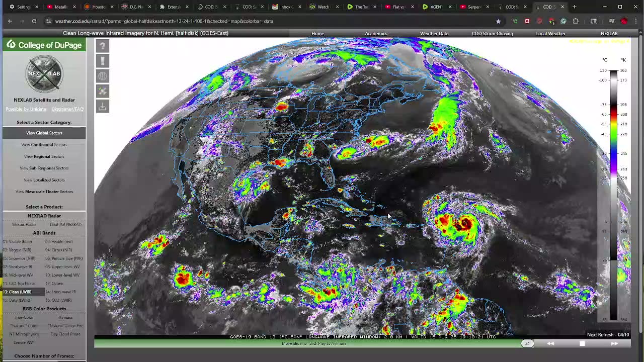Select View Localized Sectors

pos(44,180)
